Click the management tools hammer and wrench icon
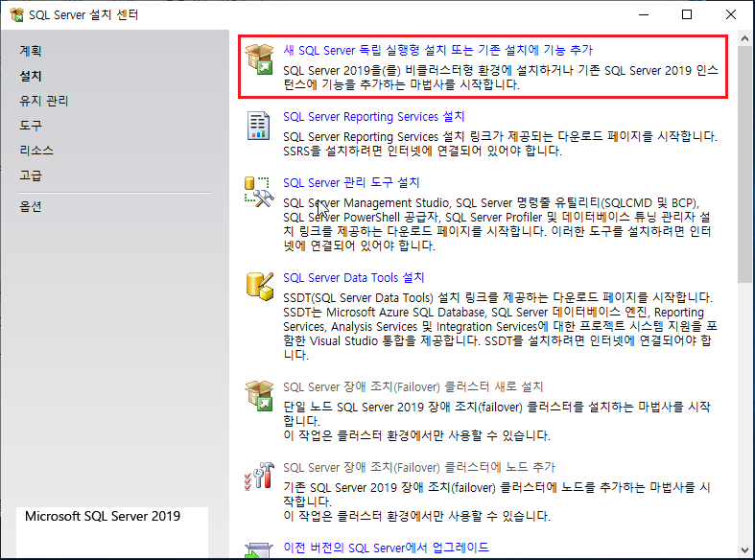 coord(259,192)
